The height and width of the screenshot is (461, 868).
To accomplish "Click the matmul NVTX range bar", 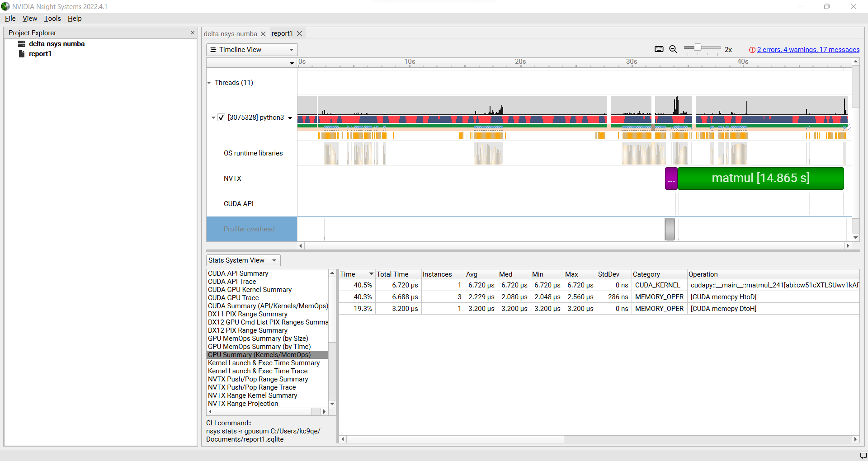I will (x=760, y=179).
